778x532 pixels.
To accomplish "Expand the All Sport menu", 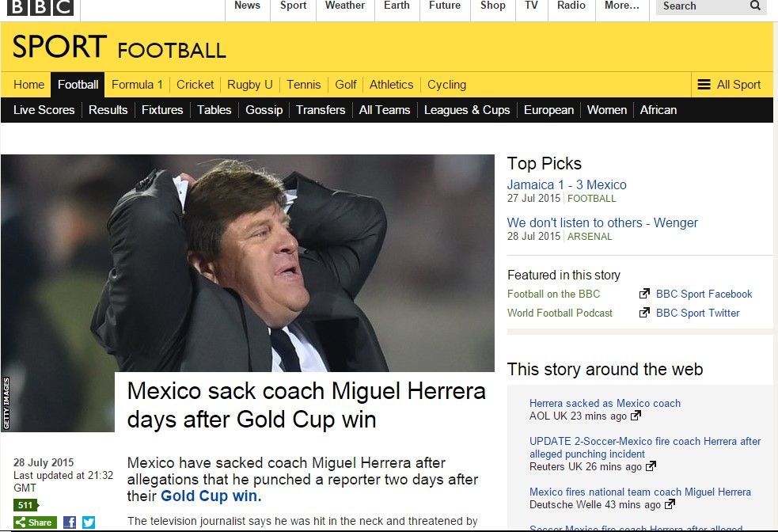I will (728, 85).
